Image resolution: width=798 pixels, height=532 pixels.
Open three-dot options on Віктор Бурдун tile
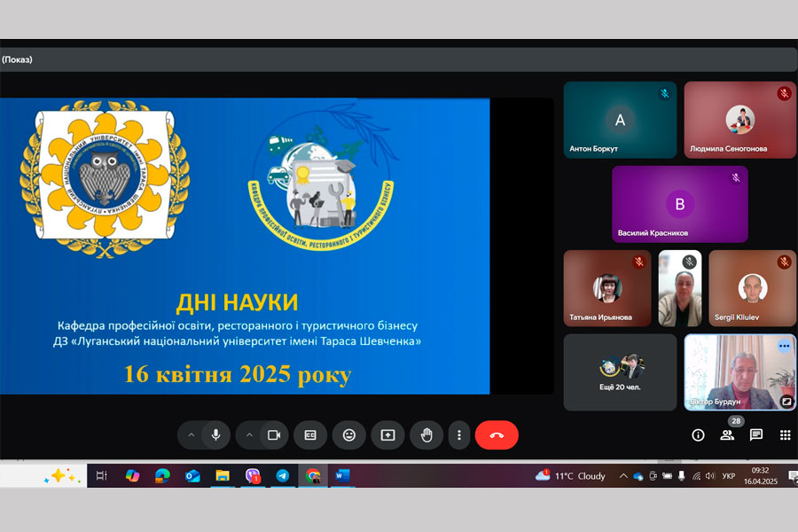point(785,346)
